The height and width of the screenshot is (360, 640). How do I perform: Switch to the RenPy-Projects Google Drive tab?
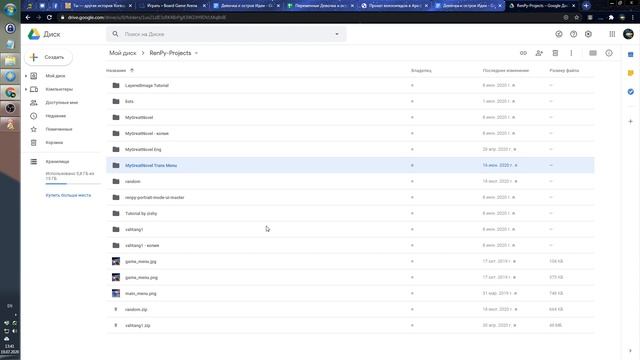(x=542, y=6)
